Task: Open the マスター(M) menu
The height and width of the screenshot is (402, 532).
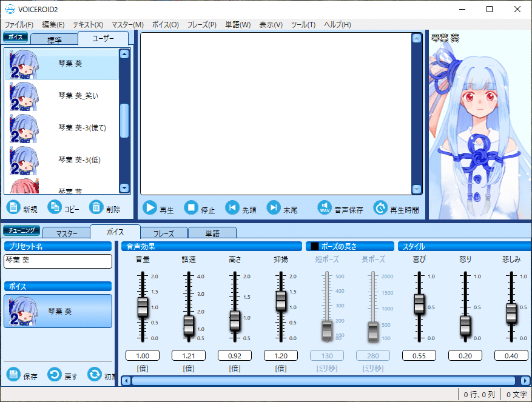Action: tap(127, 24)
